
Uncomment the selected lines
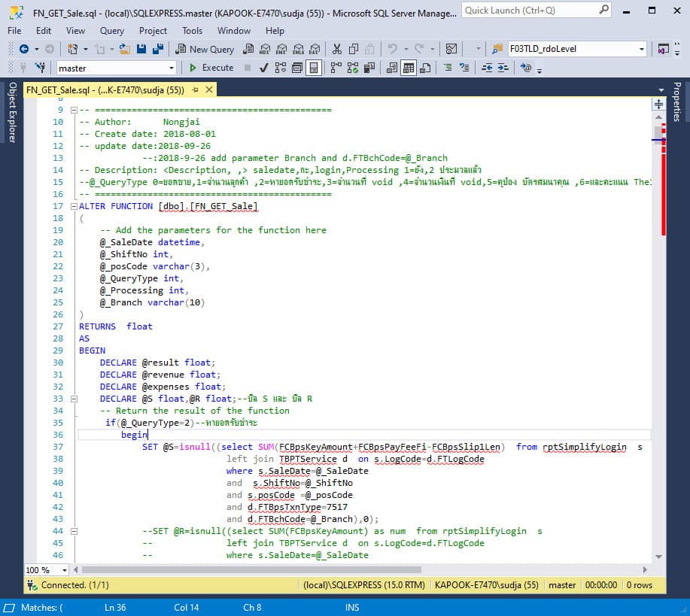coord(464,68)
